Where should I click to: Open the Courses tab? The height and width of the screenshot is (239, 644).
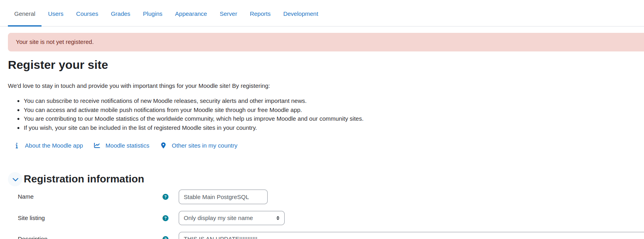click(87, 14)
